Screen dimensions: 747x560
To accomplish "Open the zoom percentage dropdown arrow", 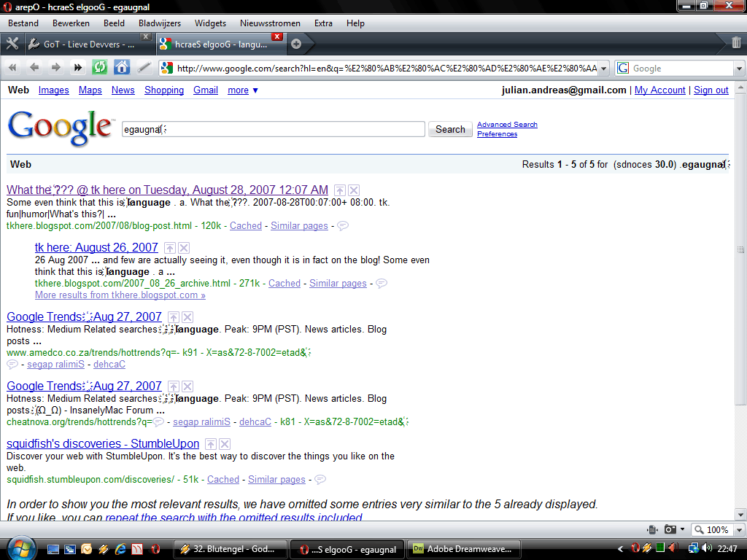I will click(x=739, y=529).
